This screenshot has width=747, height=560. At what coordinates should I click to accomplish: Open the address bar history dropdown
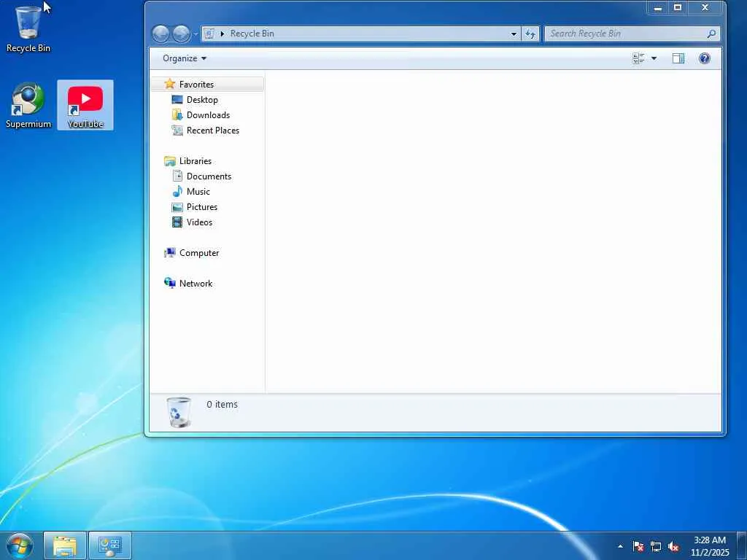[514, 34]
